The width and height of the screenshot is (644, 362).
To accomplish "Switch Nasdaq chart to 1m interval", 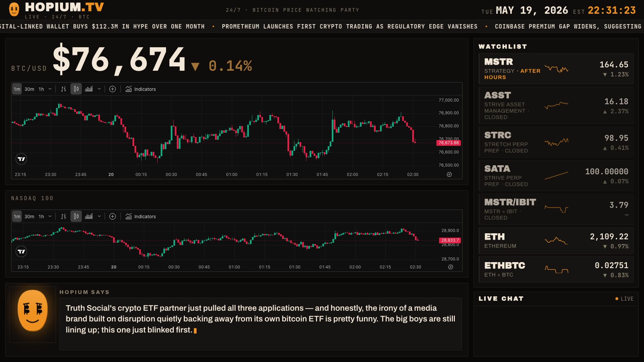I will point(17,217).
